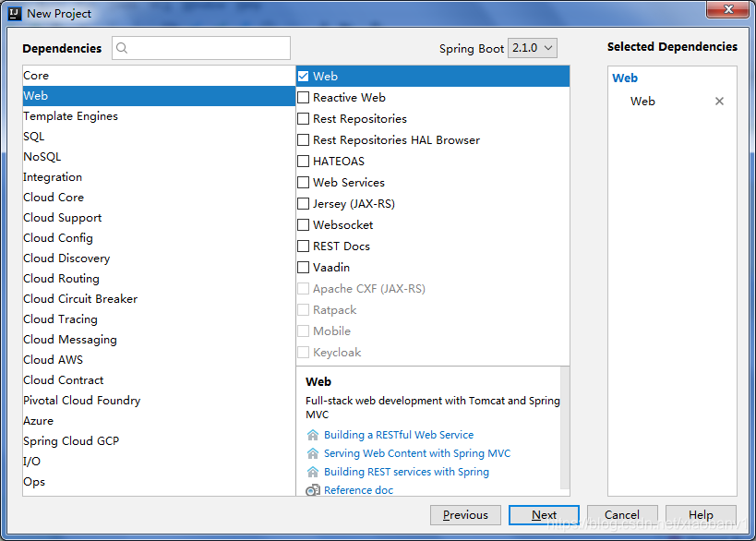Click the disabled Keycloak checkbox
Image resolution: width=756 pixels, height=541 pixels.
(304, 352)
